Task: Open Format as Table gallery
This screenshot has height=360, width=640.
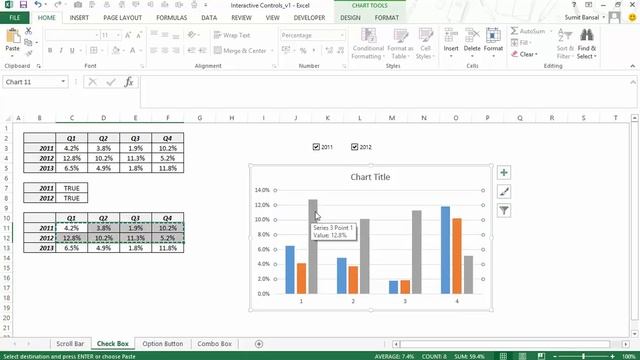Action: click(x=400, y=44)
